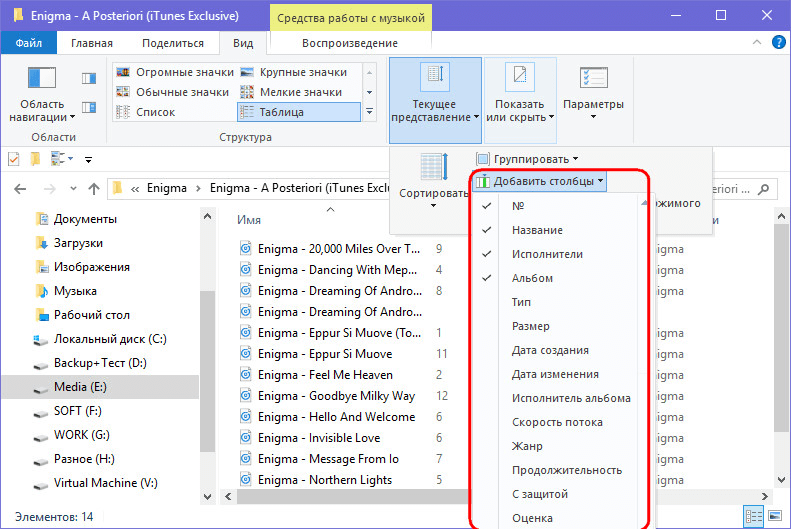Viewport: 791px width, 529px height.
Task: Select Обычные значки view layout
Action: [x=173, y=92]
